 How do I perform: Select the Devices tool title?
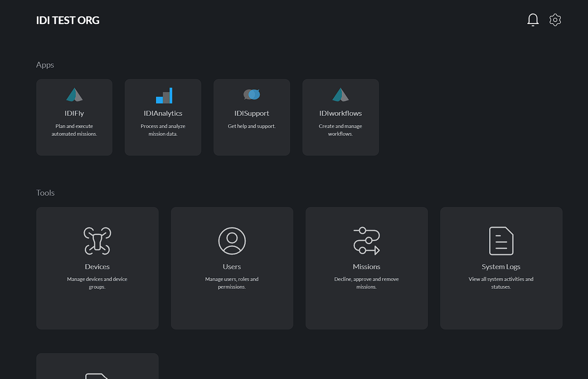coord(97,267)
